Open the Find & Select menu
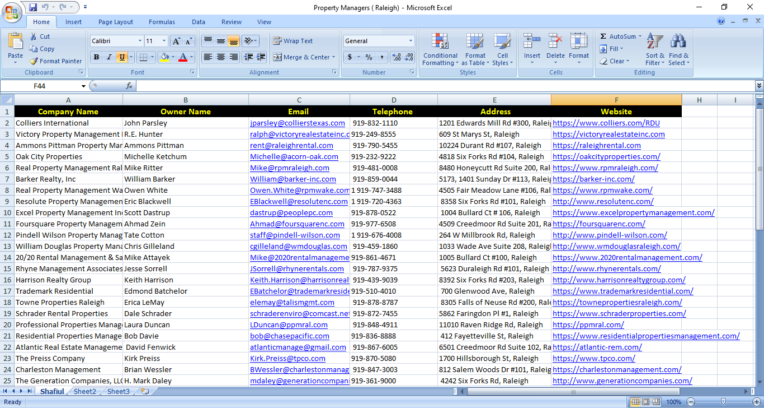Image resolution: width=764 pixels, height=408 pixels. (678, 49)
